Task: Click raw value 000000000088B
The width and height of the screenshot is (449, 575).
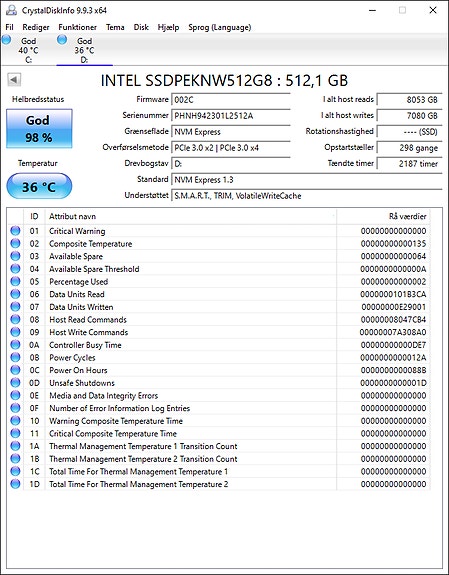Action: [393, 370]
